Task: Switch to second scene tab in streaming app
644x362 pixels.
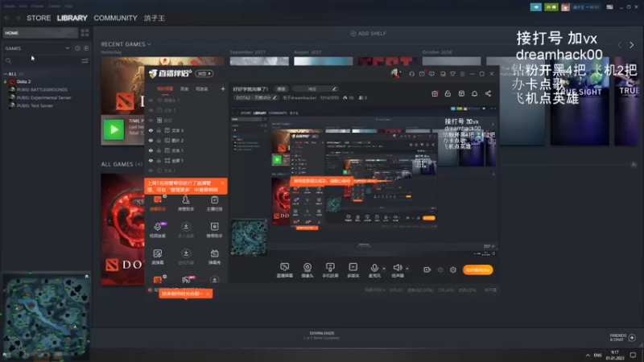Action: point(184,88)
